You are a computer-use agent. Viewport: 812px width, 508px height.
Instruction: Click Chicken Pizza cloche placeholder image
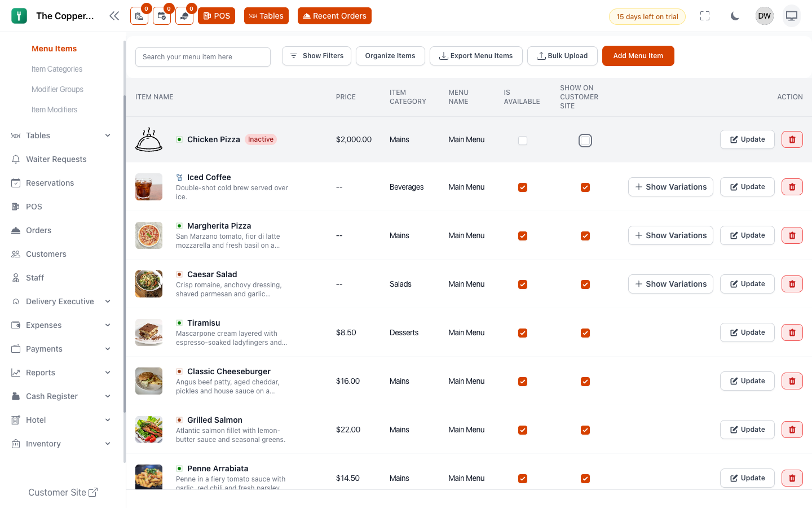coord(149,139)
